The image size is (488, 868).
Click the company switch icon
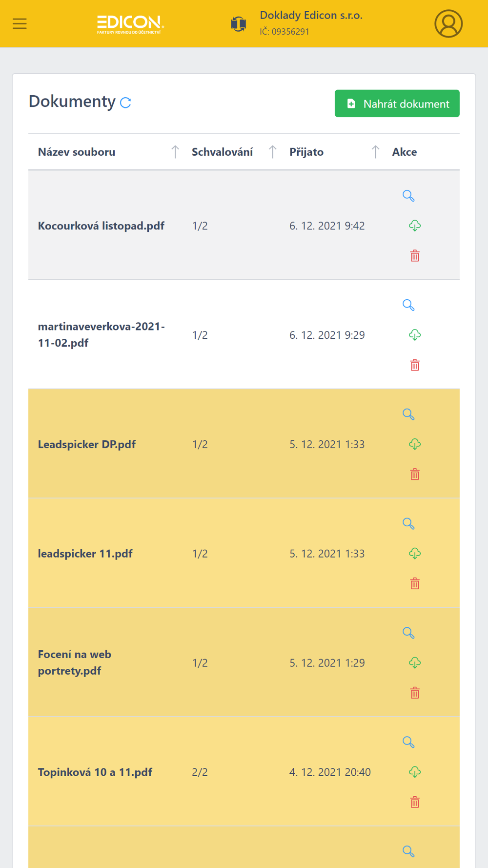(238, 23)
